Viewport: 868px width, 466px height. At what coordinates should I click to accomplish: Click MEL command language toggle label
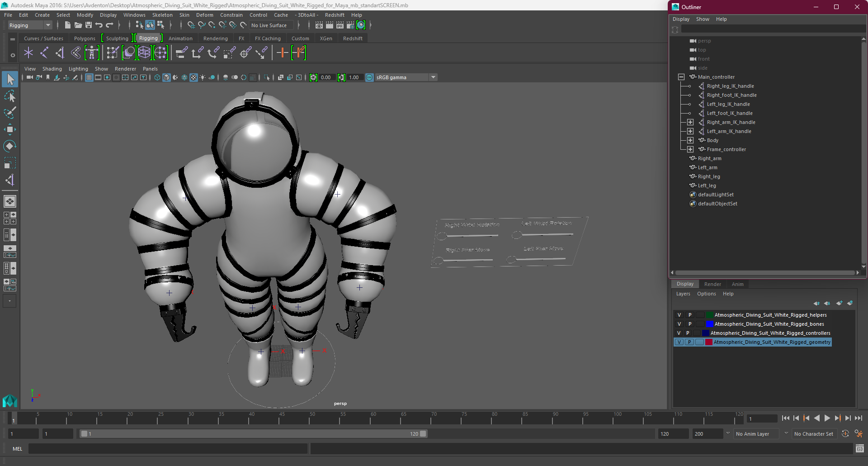(x=17, y=449)
